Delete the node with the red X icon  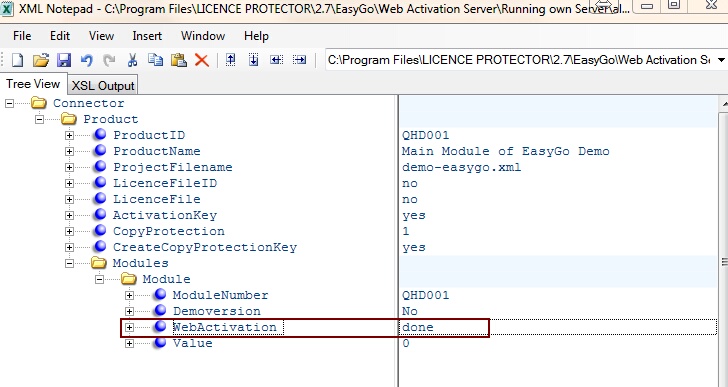[x=202, y=60]
